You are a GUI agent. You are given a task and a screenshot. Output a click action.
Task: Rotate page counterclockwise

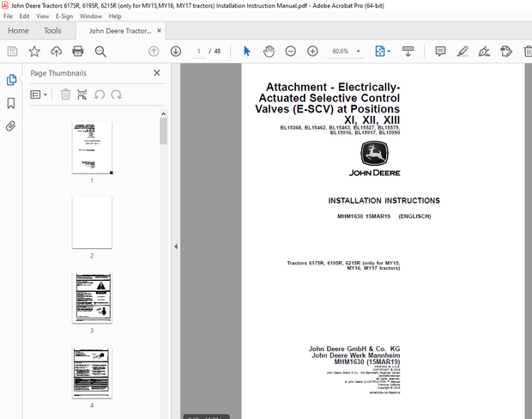point(100,94)
